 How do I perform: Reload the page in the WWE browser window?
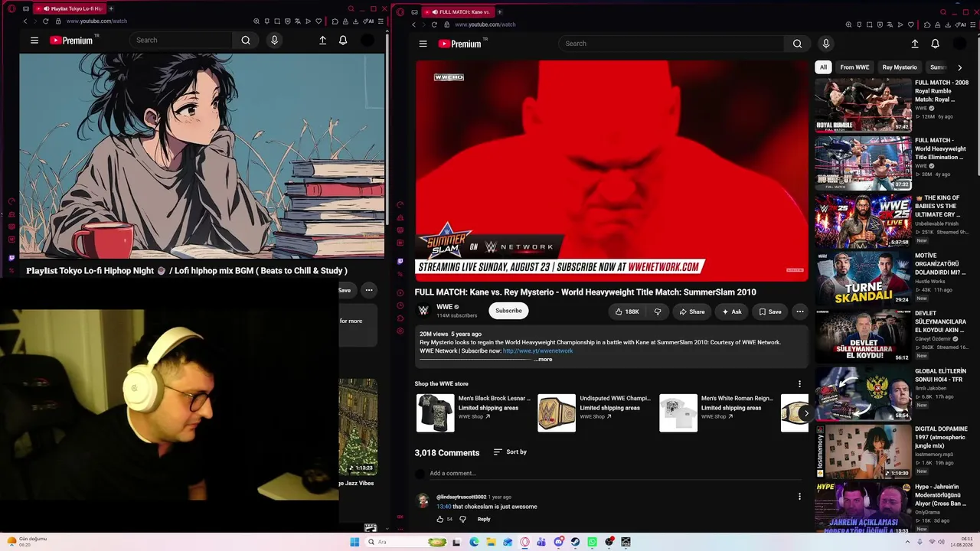(434, 24)
